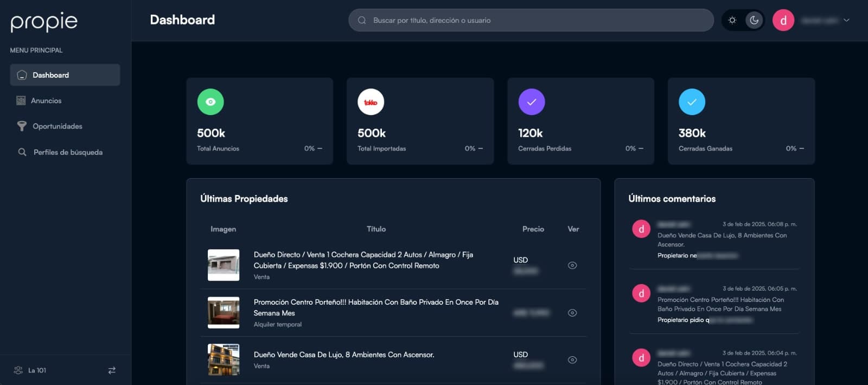View the Promoción Centro Porteño property via eye icon
Viewport: 868px width, 385px height.
click(x=572, y=313)
